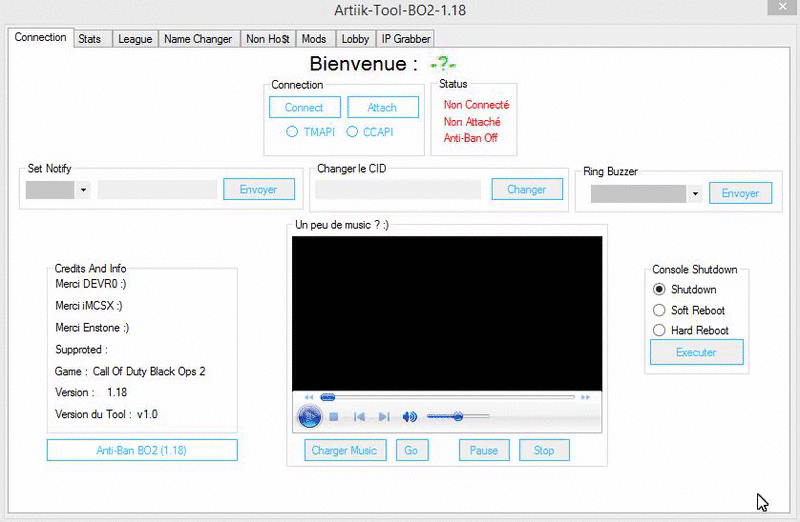Open the Name Changer tab

(198, 39)
